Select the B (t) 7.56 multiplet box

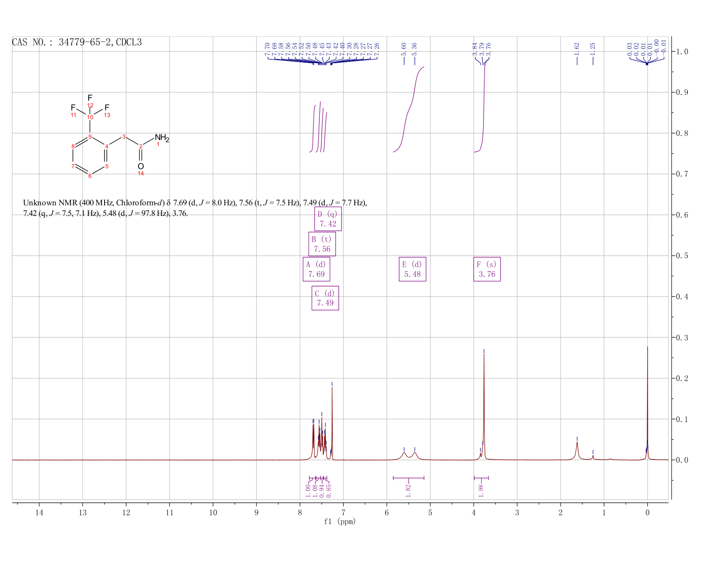click(x=322, y=244)
